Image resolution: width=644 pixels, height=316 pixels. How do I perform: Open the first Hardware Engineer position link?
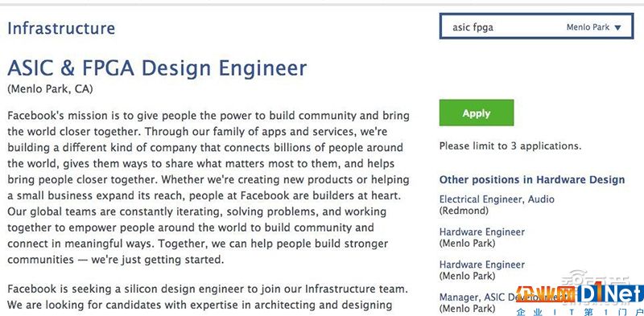[x=481, y=232]
